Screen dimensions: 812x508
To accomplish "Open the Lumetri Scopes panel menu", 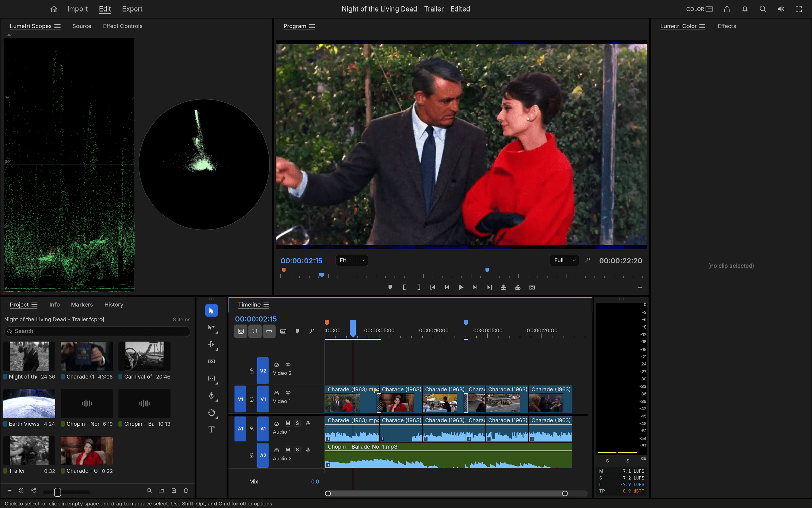I will [x=58, y=26].
